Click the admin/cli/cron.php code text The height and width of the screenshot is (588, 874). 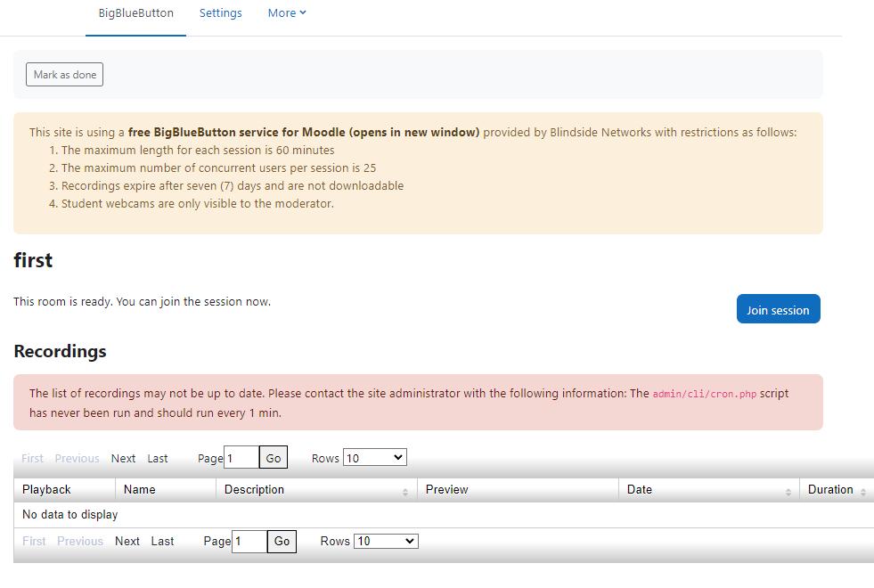coord(705,394)
